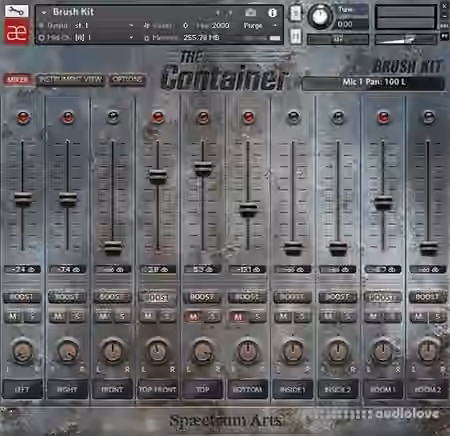Click the ROOM 1 channel volume fader handle

click(x=383, y=203)
